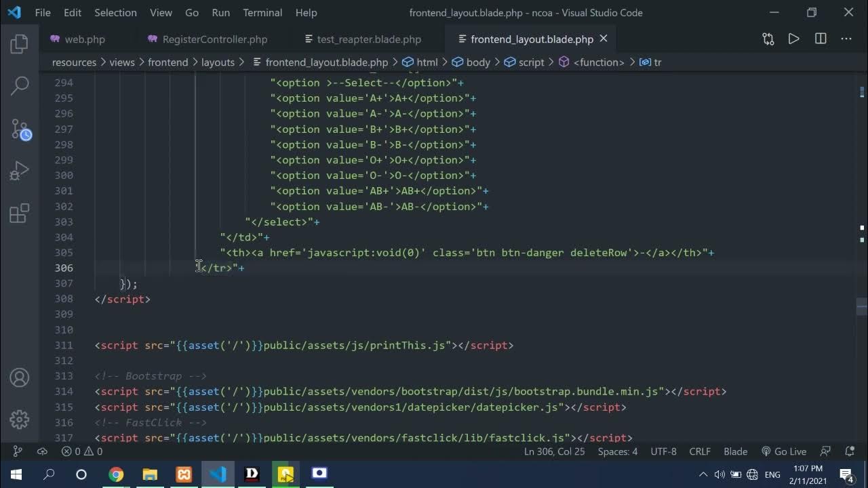Expand the resources breadcrumb
868x488 pixels.
click(x=74, y=62)
